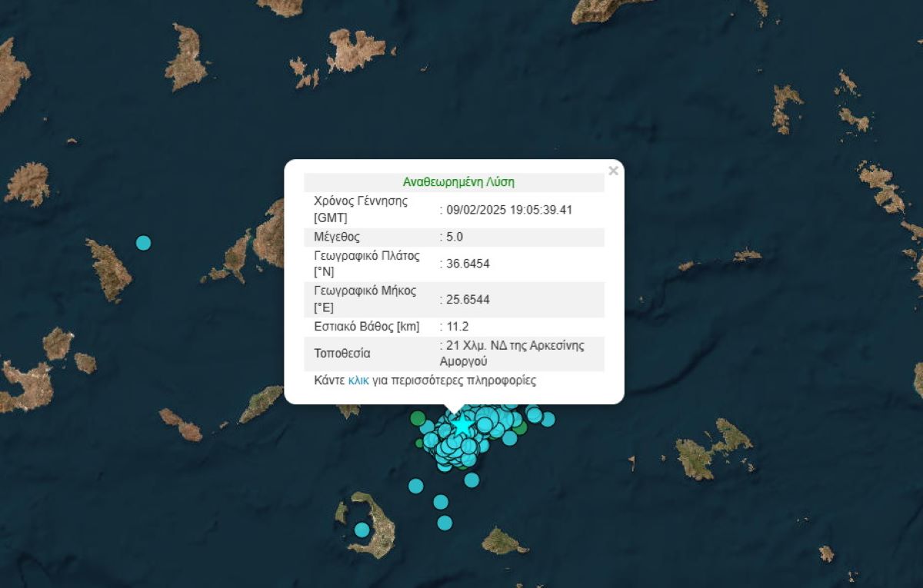The height and width of the screenshot is (588, 923).
Task: Click the large green marker left of the star
Action: (x=418, y=419)
